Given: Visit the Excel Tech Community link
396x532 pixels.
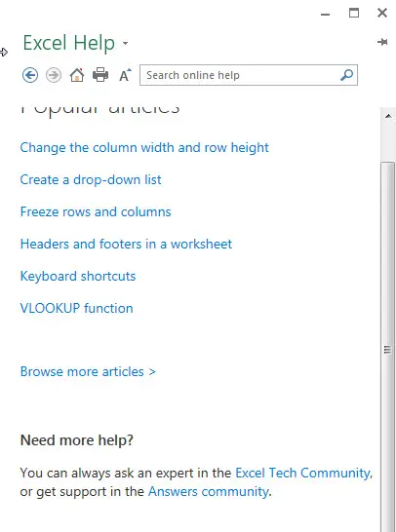Looking at the screenshot, I should (303, 473).
